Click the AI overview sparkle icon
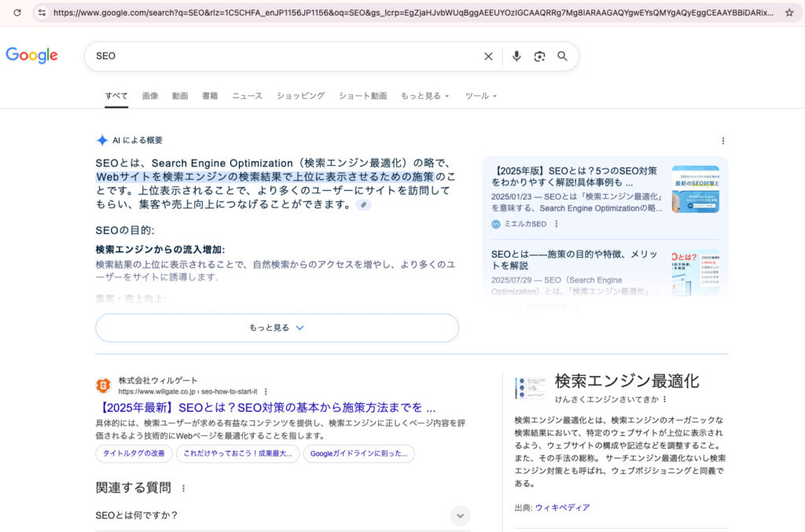Image resolution: width=805 pixels, height=532 pixels. 102,140
